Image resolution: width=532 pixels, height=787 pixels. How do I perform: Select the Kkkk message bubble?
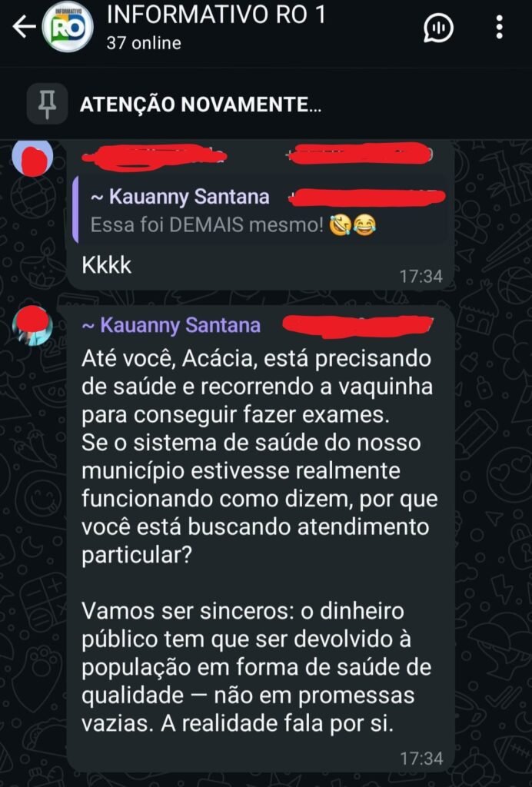coord(261,215)
